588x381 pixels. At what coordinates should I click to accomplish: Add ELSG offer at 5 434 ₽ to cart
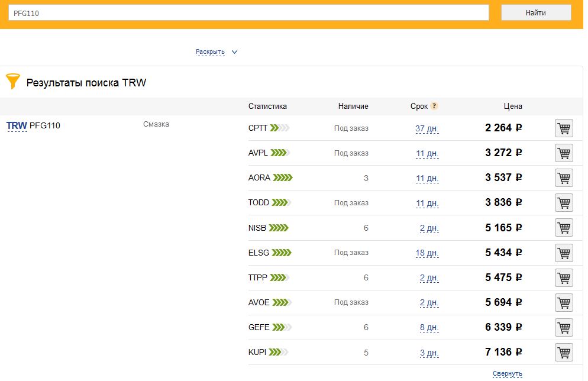tap(564, 253)
